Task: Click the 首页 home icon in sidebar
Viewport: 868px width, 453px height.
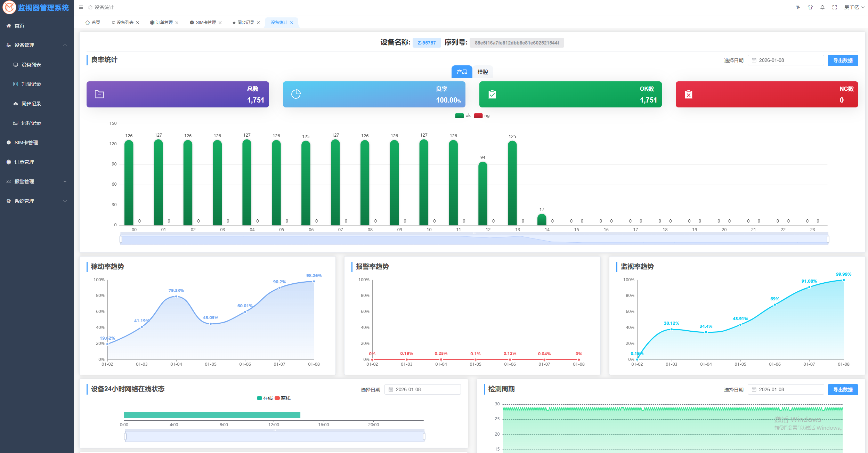Action: pyautogui.click(x=9, y=26)
